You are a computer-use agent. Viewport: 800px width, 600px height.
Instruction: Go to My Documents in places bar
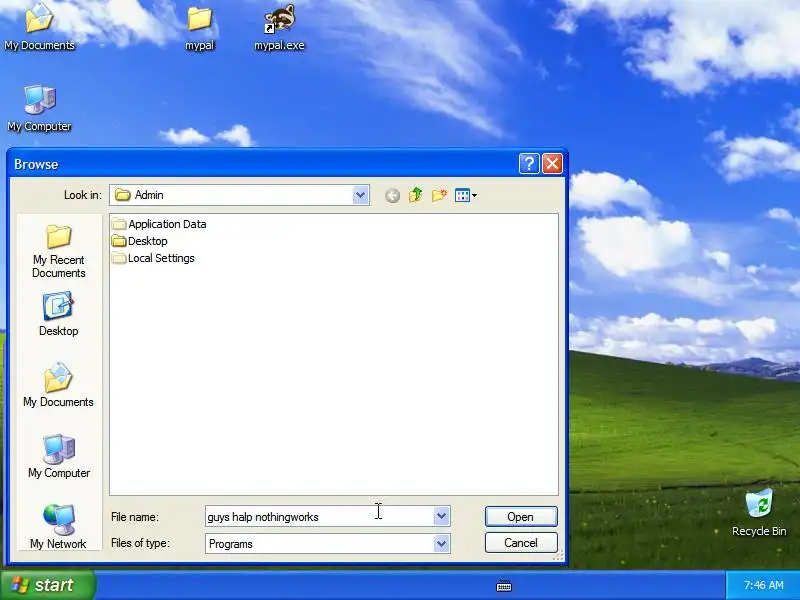pyautogui.click(x=59, y=385)
